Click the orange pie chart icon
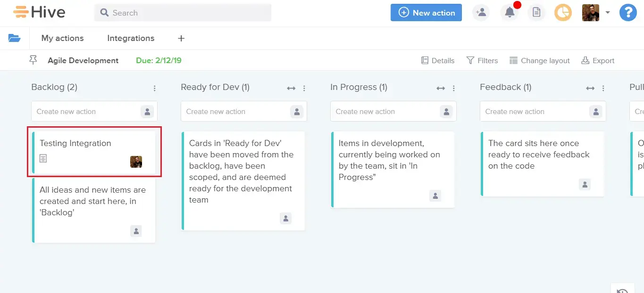Image resolution: width=644 pixels, height=293 pixels. pyautogui.click(x=563, y=13)
